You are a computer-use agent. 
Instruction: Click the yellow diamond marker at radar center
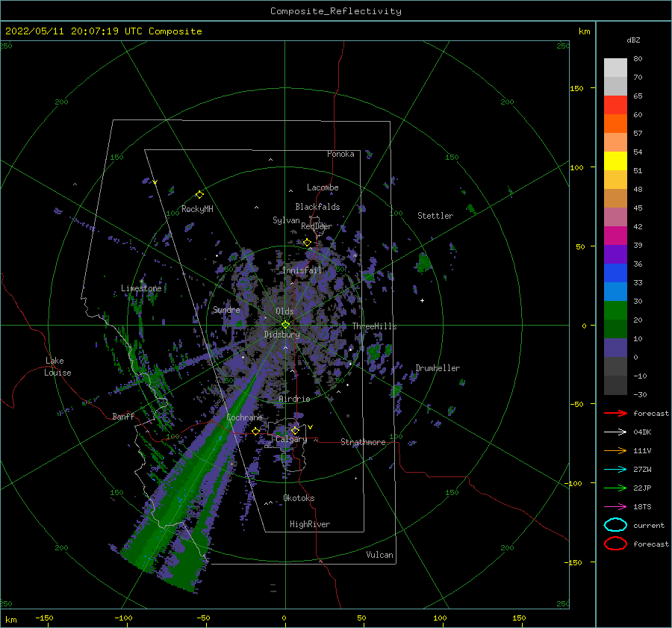point(285,325)
